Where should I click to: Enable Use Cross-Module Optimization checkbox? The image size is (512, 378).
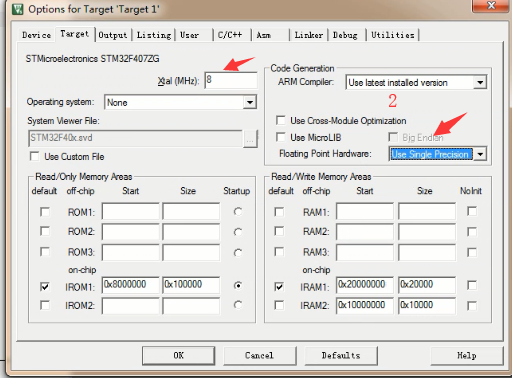[281, 120]
